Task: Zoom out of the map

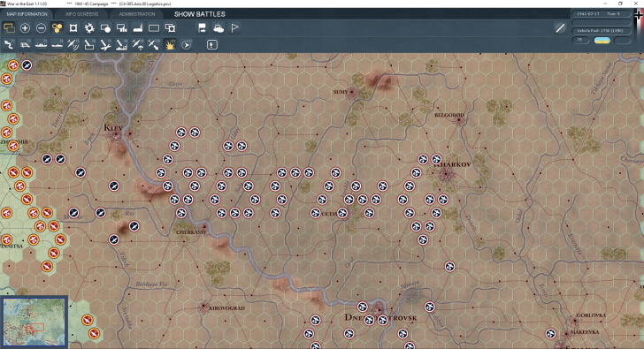Action: (41, 28)
